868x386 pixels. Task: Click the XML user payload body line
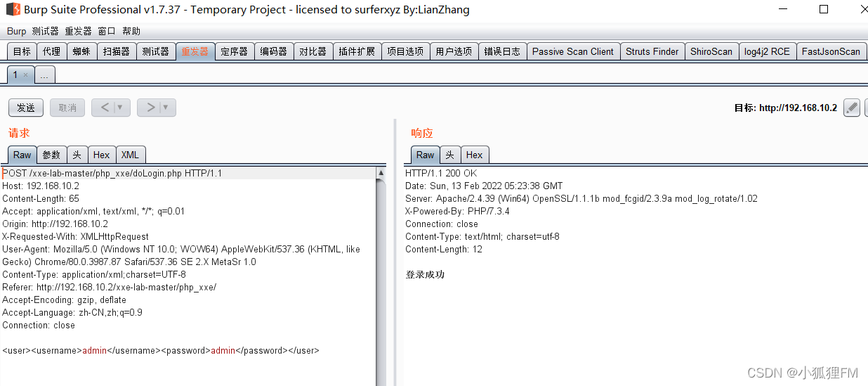tap(161, 350)
